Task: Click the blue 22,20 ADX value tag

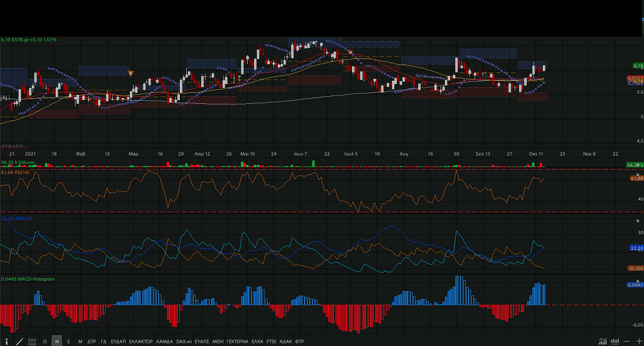Action: click(x=636, y=248)
